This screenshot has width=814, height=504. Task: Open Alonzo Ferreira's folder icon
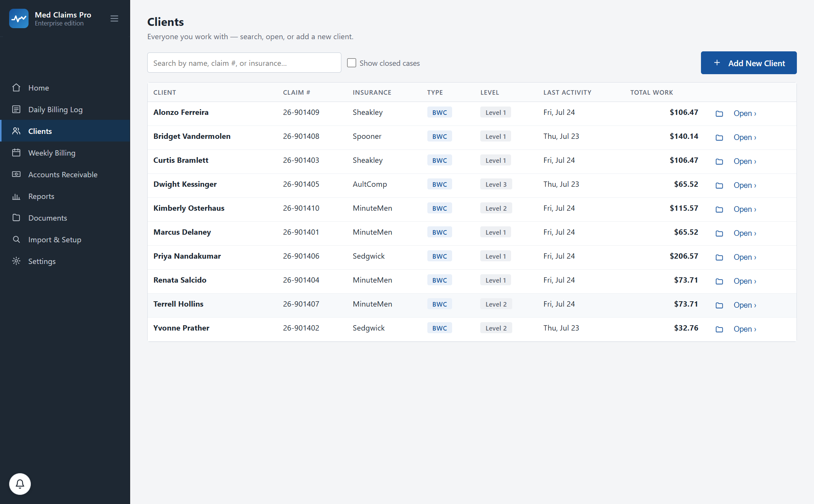[x=719, y=114]
